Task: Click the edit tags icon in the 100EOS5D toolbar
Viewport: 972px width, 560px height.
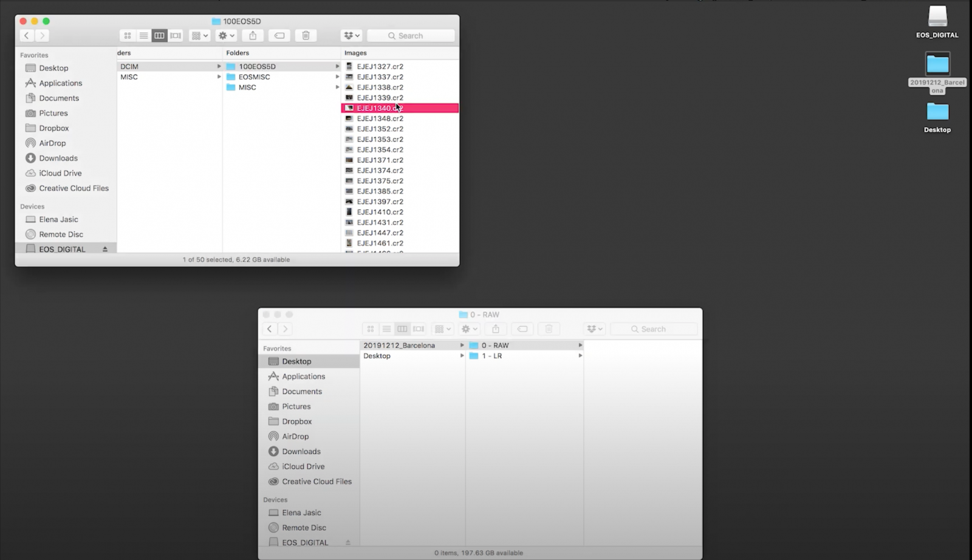Action: pos(279,36)
